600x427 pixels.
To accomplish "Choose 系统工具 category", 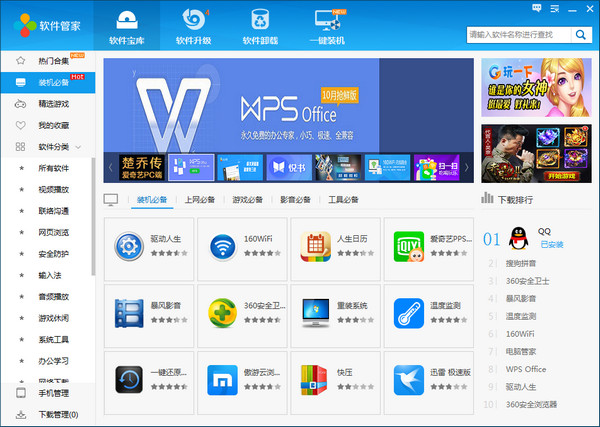I will 54,340.
